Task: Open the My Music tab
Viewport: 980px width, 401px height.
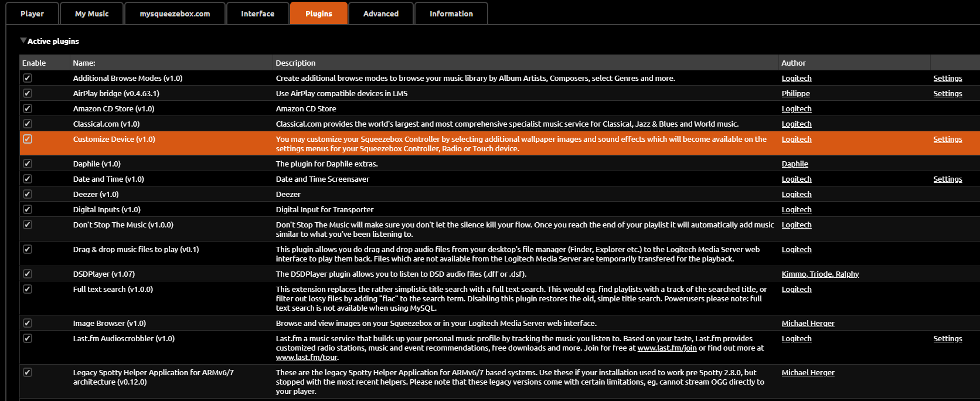Action: tap(92, 13)
